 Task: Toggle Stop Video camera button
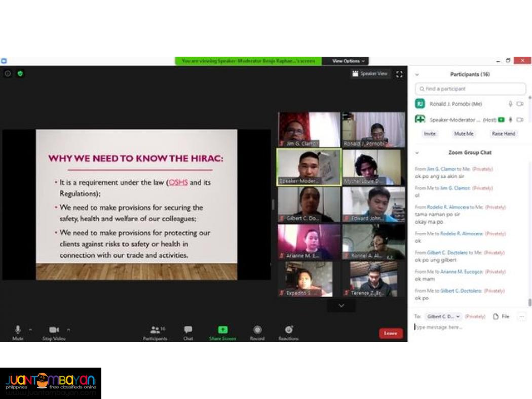pos(54,330)
